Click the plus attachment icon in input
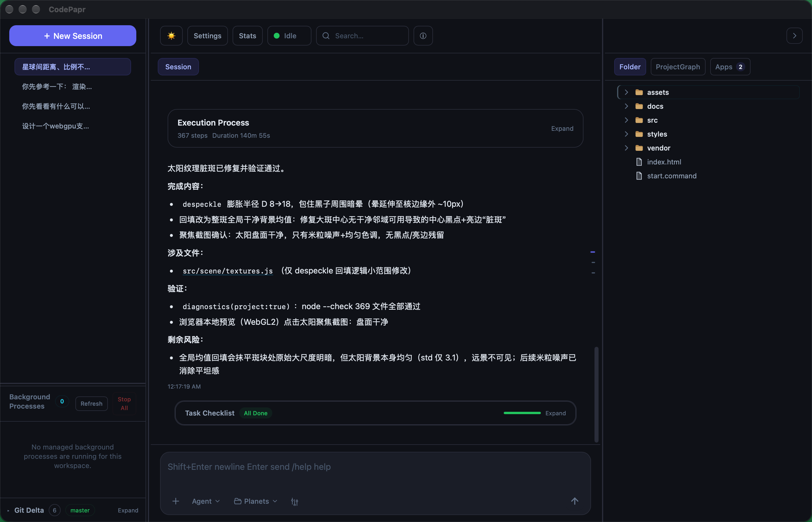Image resolution: width=812 pixels, height=522 pixels. coord(175,501)
